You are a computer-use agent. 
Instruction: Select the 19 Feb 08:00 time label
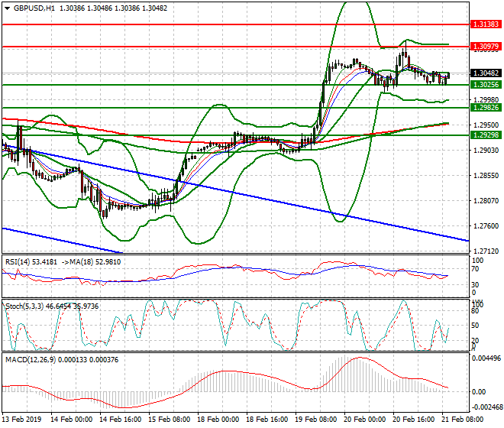tap(316, 420)
